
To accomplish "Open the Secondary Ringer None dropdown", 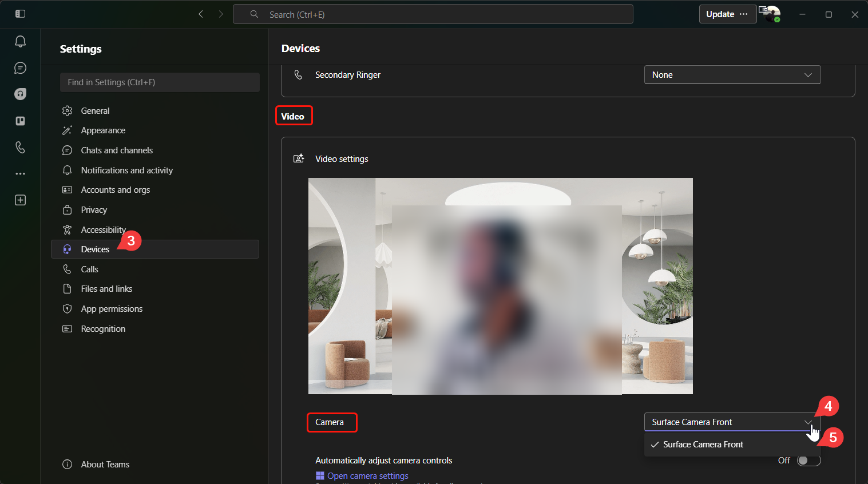I will [732, 75].
